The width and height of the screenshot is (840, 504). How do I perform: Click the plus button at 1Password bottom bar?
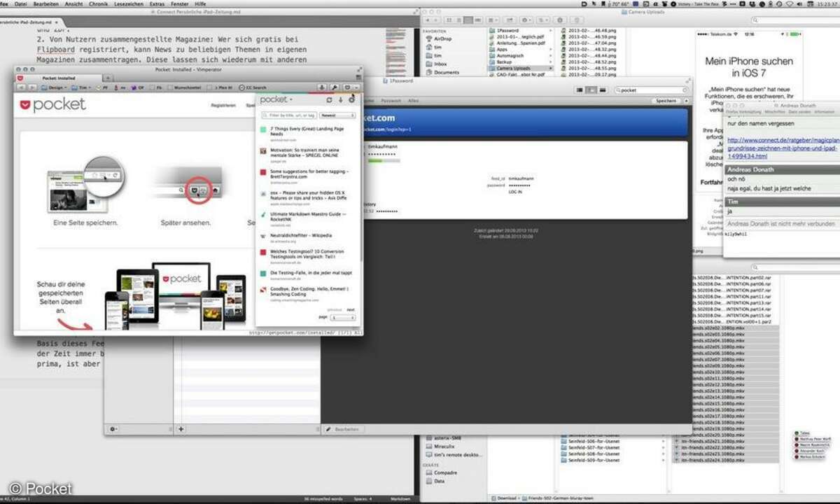181,428
